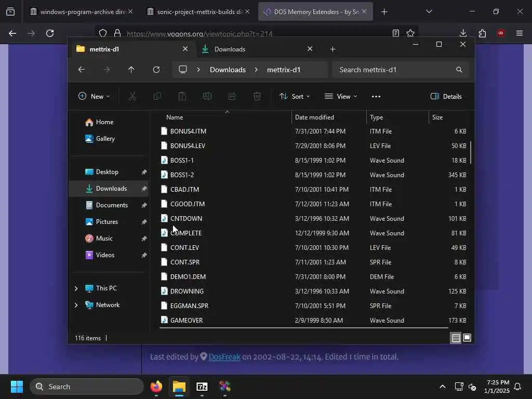Expand the Network tree node
The width and height of the screenshot is (532, 399).
point(76,305)
